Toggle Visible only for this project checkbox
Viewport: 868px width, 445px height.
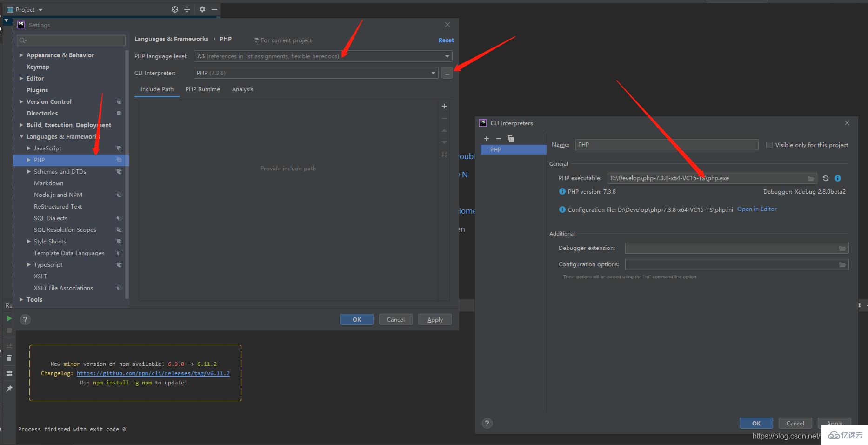coord(769,145)
